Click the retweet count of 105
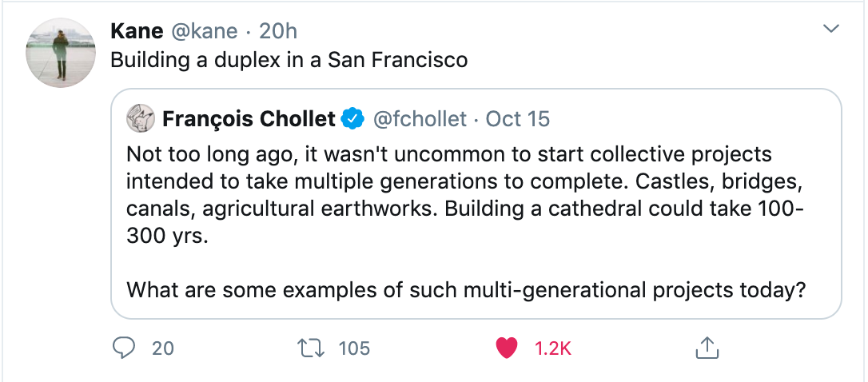This screenshot has width=868, height=382. click(x=354, y=348)
